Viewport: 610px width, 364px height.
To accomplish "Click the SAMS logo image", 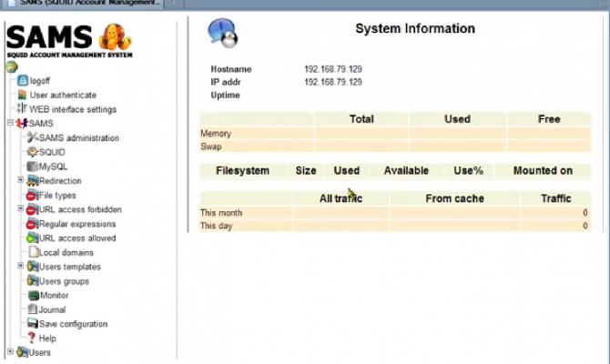I will [x=69, y=41].
